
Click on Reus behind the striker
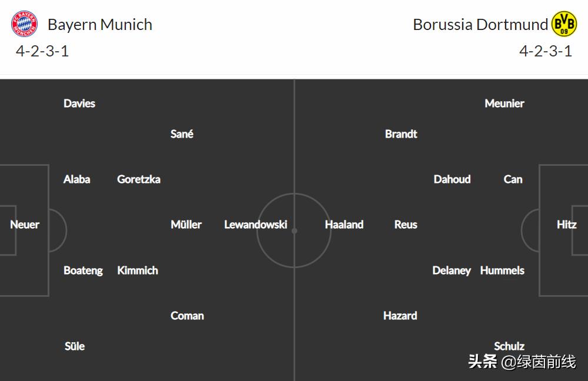(406, 225)
